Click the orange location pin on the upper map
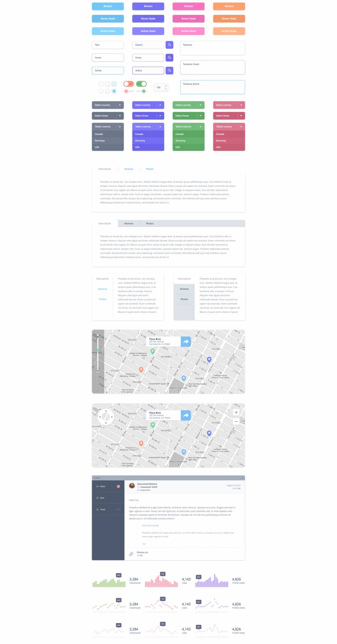Viewport: 337px width, 644px height. (141, 369)
